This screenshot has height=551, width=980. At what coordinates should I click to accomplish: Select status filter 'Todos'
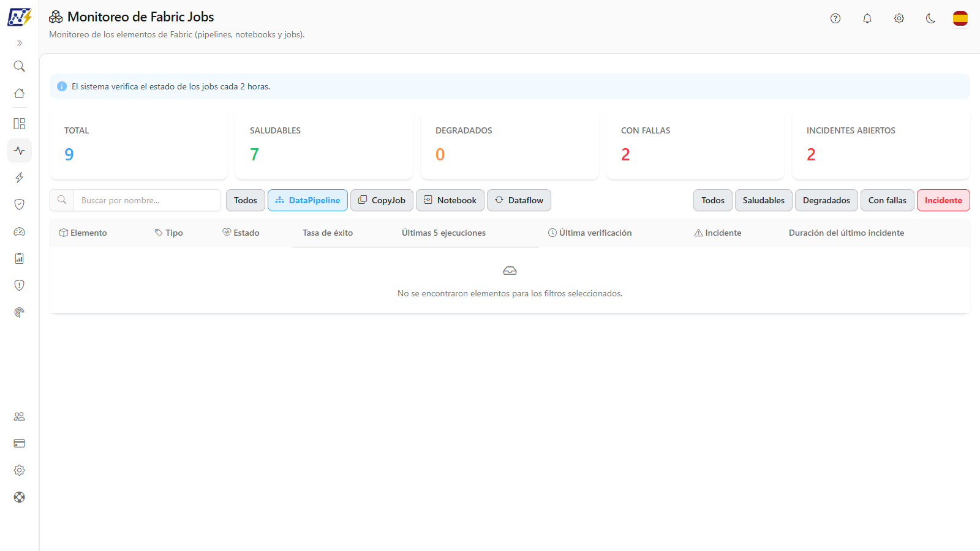713,200
